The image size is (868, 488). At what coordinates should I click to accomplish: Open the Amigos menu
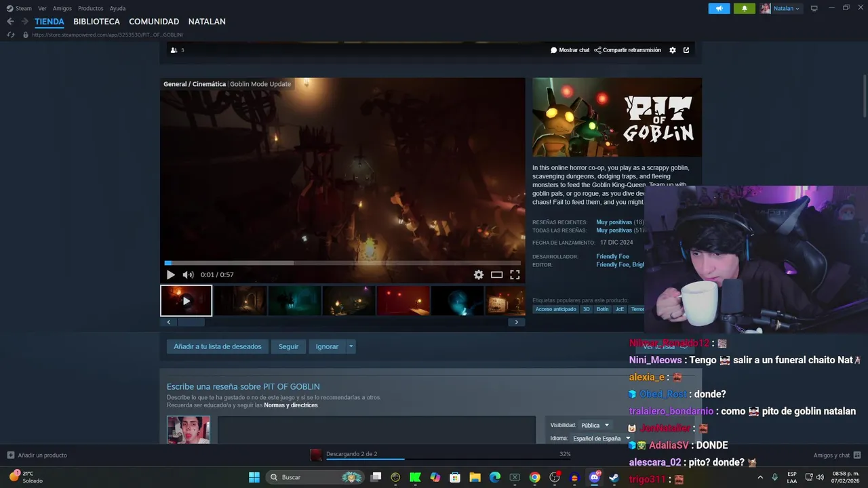click(x=62, y=8)
